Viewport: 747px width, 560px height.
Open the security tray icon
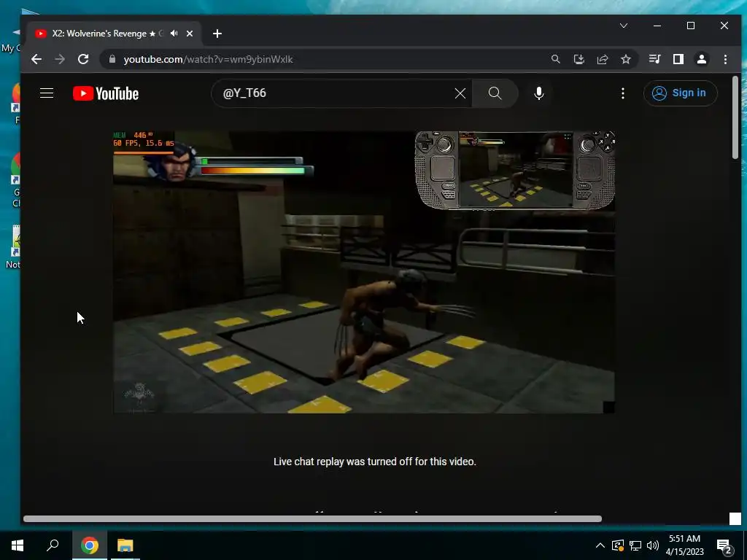point(617,545)
